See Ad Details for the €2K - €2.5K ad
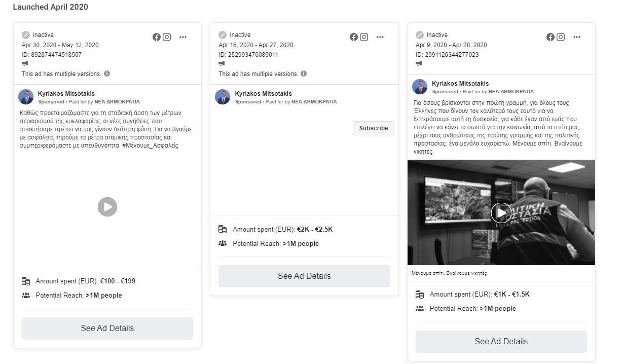Screen dimensions: 623x364 point(304,276)
